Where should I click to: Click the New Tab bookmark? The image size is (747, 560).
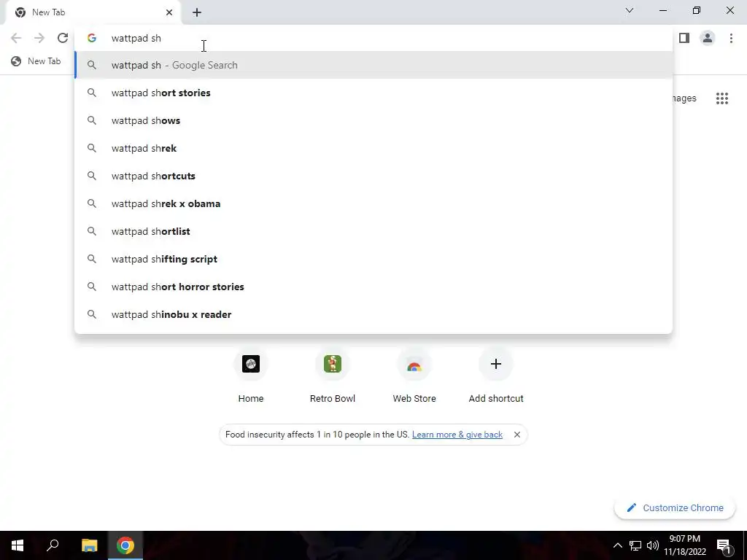(36, 61)
